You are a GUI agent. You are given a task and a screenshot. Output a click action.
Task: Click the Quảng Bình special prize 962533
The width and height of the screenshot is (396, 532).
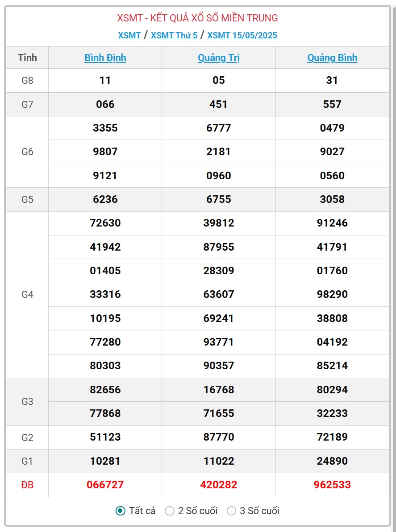pyautogui.click(x=332, y=485)
